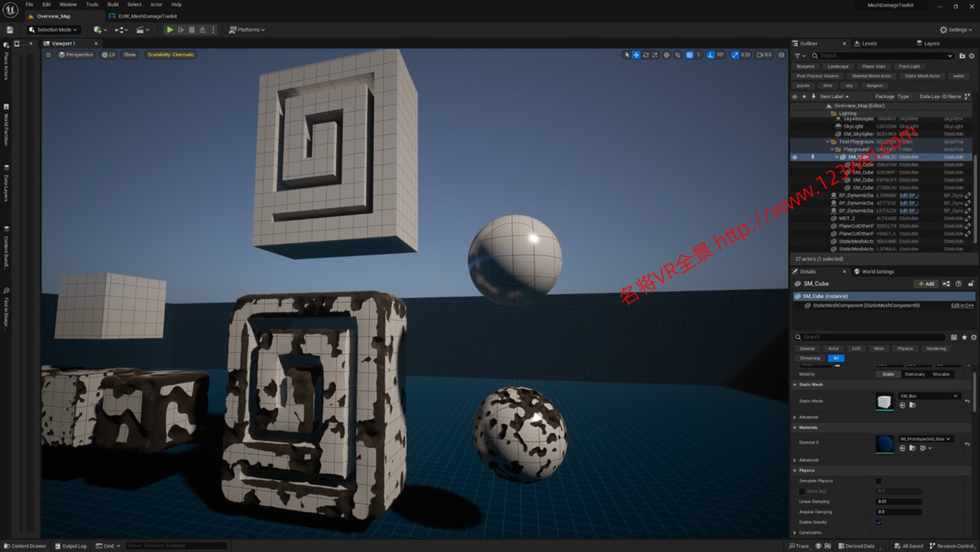Enable the Simulate Physics checkbox
This screenshot has height=552, width=980.
point(878,481)
